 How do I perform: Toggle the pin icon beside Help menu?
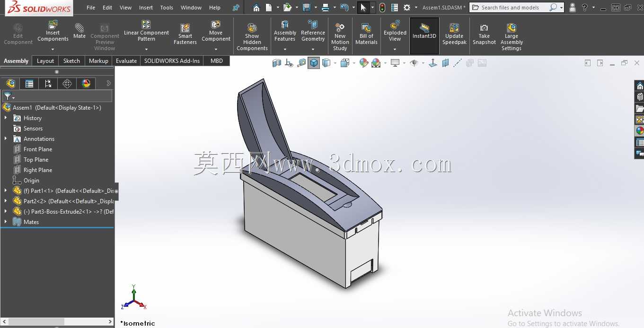point(236,8)
